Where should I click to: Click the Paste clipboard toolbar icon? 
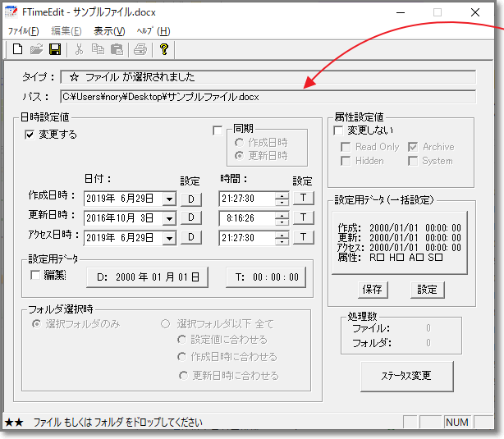tap(117, 50)
